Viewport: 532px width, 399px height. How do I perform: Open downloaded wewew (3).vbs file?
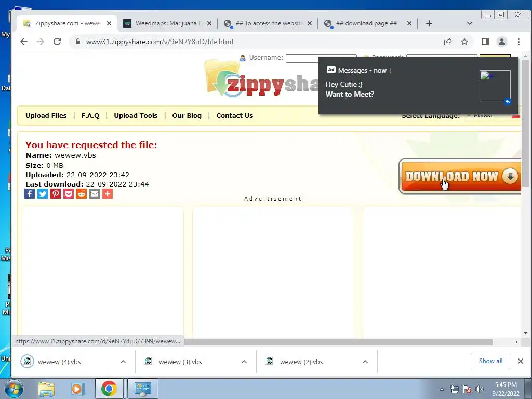(180, 362)
